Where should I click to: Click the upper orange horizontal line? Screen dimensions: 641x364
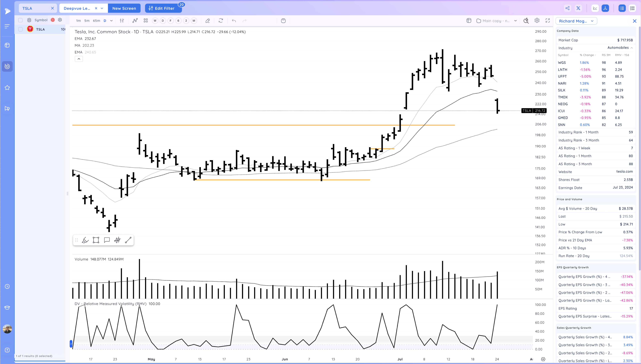[225, 125]
